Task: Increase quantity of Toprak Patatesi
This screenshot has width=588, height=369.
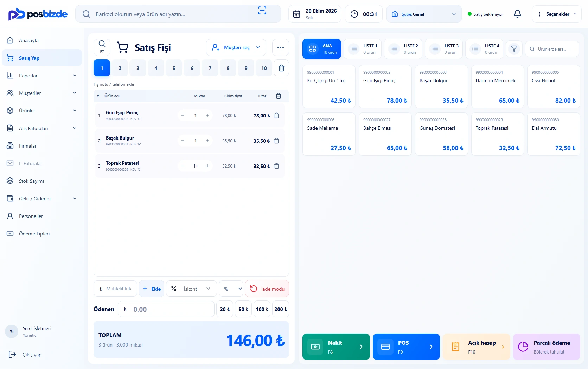Action: pyautogui.click(x=207, y=166)
